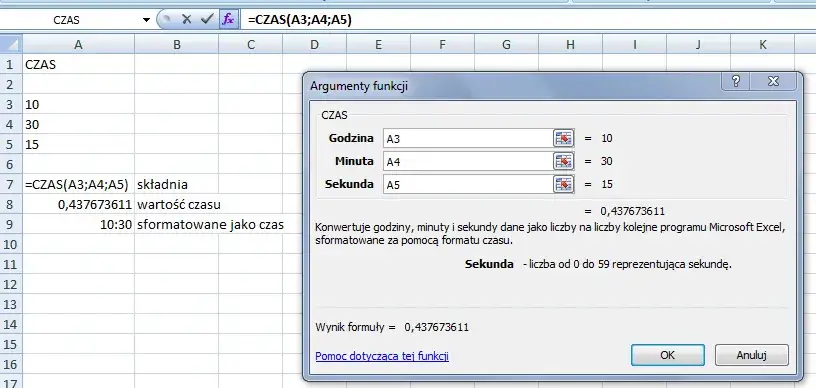
Task: Select column B header
Action: click(176, 45)
